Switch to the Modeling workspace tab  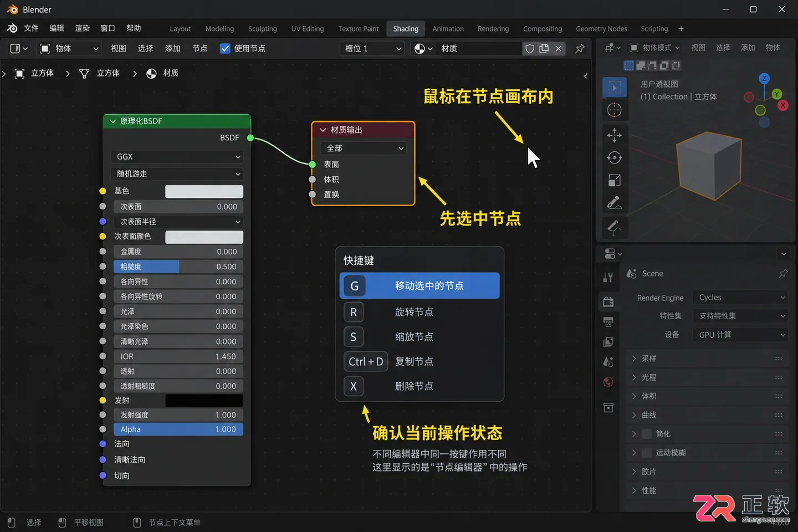[x=219, y=29]
